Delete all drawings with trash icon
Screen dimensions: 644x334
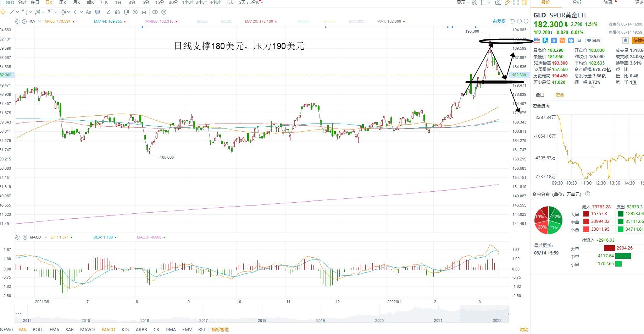[x=144, y=12]
